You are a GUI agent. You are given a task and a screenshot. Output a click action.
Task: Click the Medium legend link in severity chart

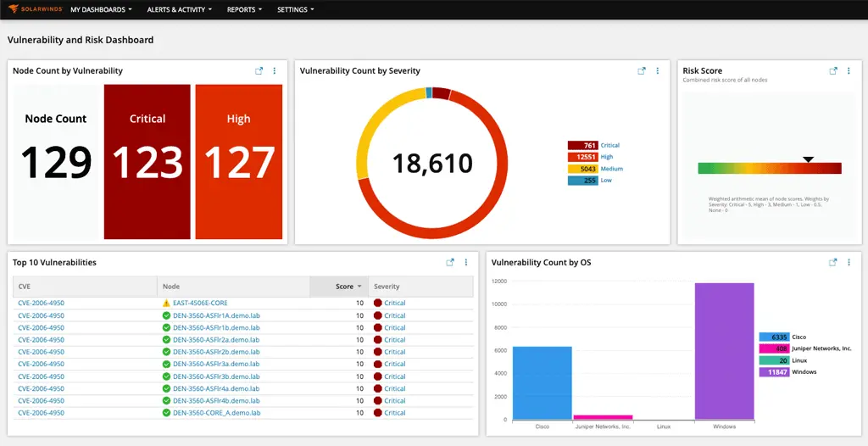point(612,169)
